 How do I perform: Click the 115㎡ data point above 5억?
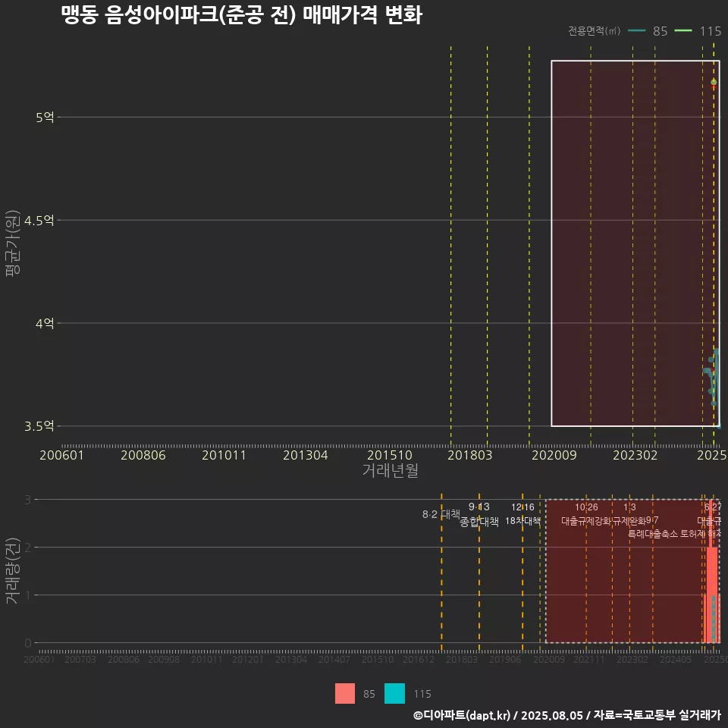714,82
